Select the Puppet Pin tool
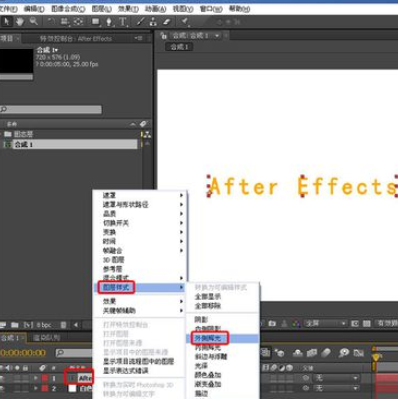 tap(185, 22)
